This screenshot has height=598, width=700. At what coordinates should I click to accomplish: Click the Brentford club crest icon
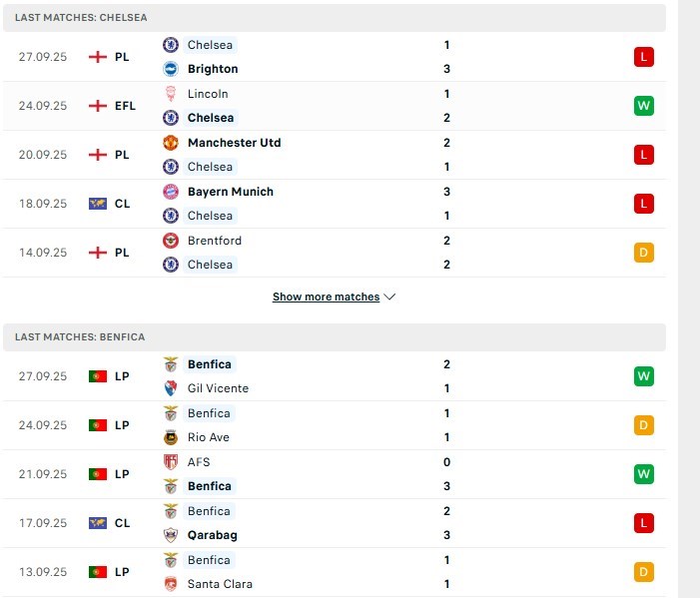click(x=171, y=241)
